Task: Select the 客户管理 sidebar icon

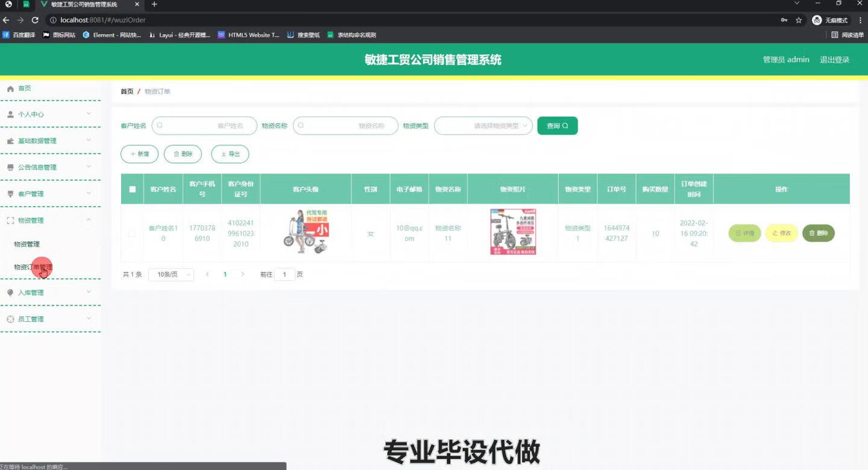Action: tap(10, 193)
